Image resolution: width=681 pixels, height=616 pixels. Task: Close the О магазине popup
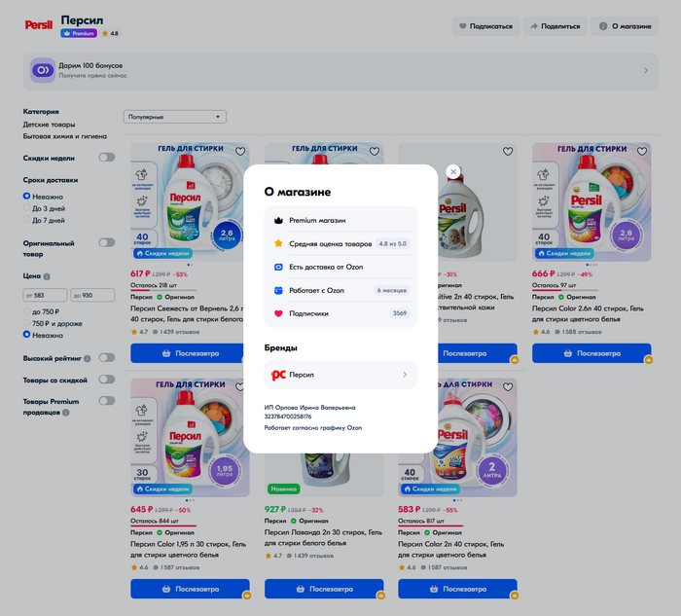click(453, 172)
